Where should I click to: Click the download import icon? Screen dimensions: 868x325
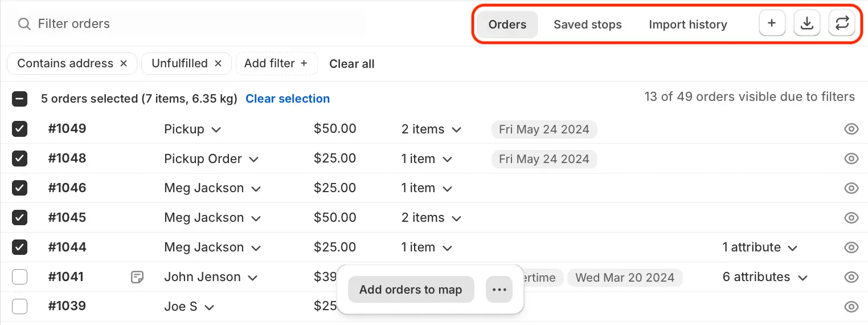[807, 24]
